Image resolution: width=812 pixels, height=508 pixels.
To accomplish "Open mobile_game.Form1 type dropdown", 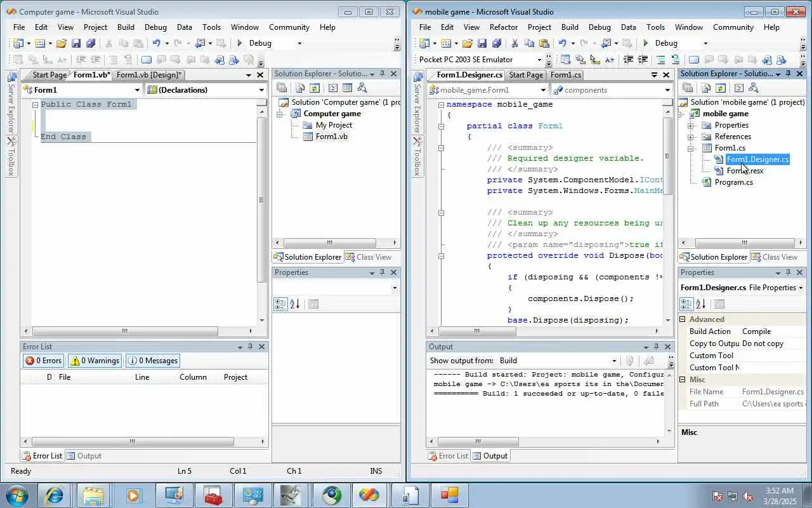I will click(543, 90).
